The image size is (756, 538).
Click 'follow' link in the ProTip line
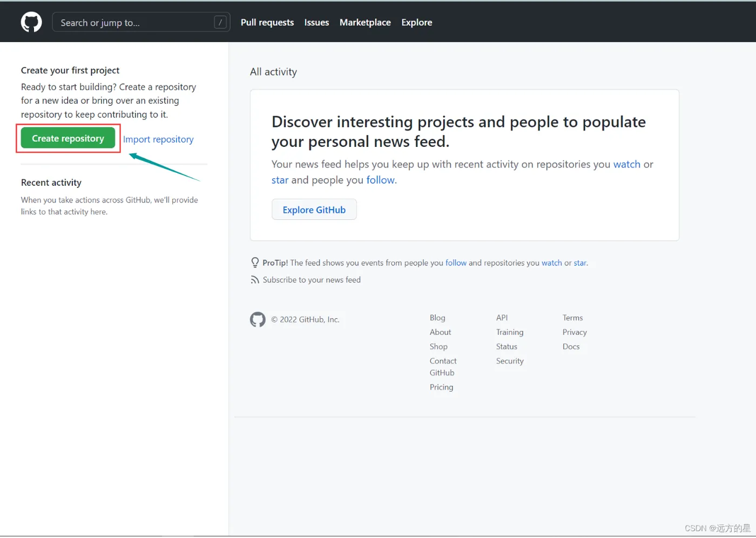pyautogui.click(x=456, y=263)
